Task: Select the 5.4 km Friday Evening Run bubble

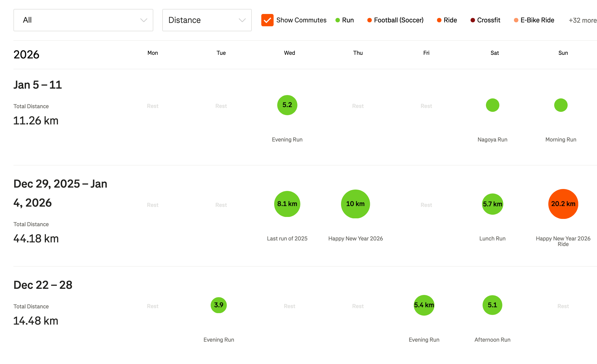Action: [x=424, y=305]
